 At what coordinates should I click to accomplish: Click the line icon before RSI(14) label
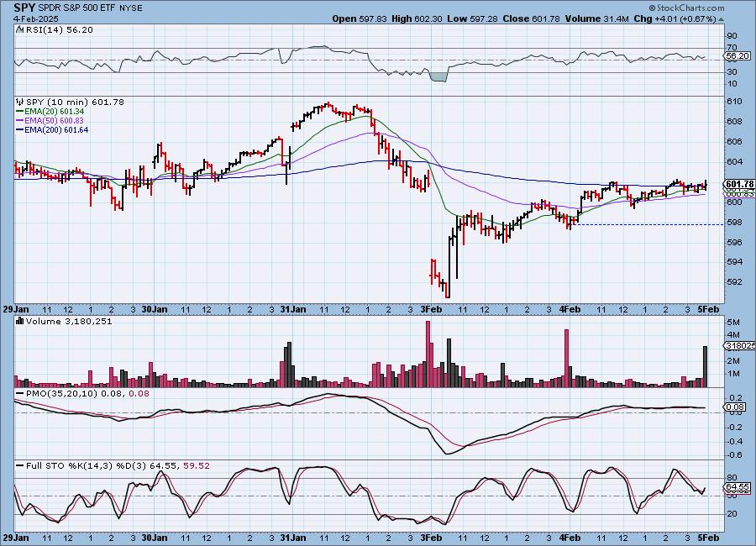(x=19, y=30)
